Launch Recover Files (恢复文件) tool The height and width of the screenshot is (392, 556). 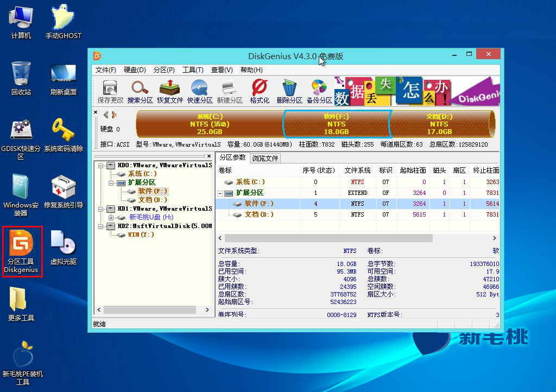click(170, 92)
